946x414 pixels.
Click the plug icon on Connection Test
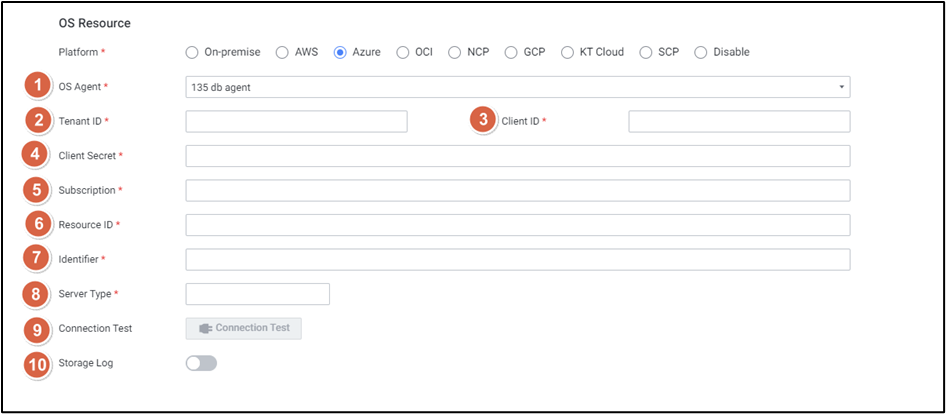coord(206,328)
